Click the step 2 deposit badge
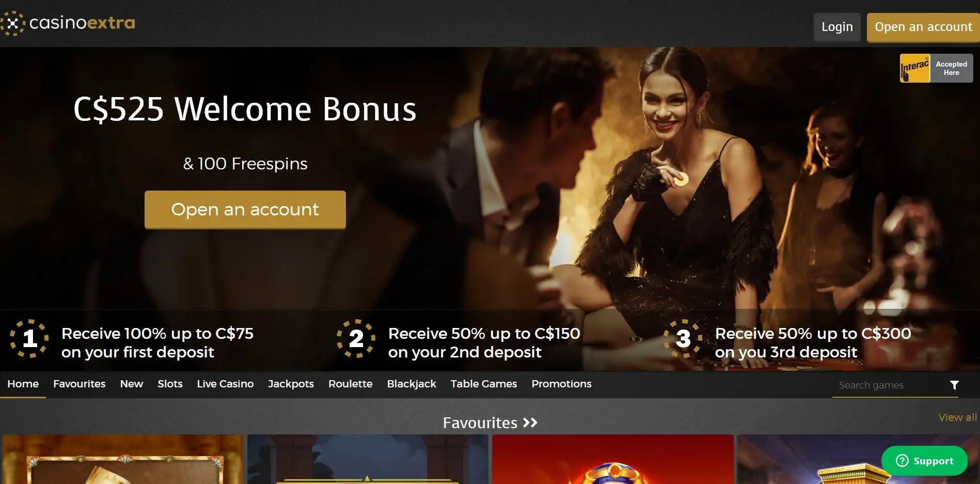 [x=356, y=339]
